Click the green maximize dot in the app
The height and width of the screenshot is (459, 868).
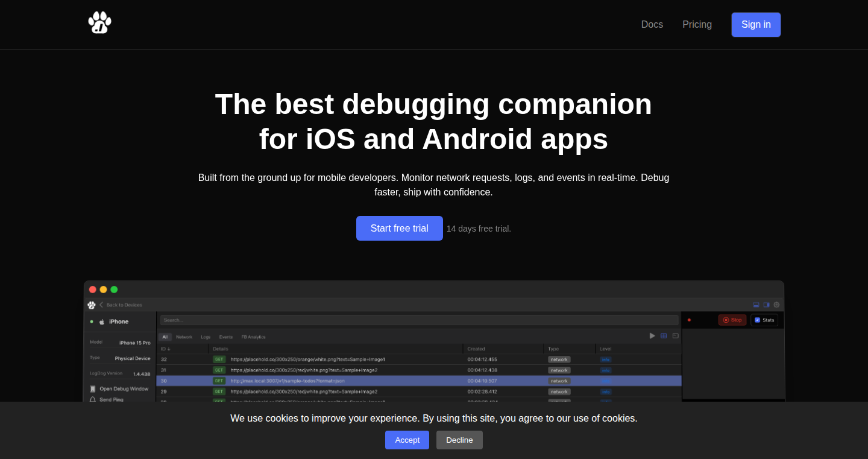click(114, 290)
